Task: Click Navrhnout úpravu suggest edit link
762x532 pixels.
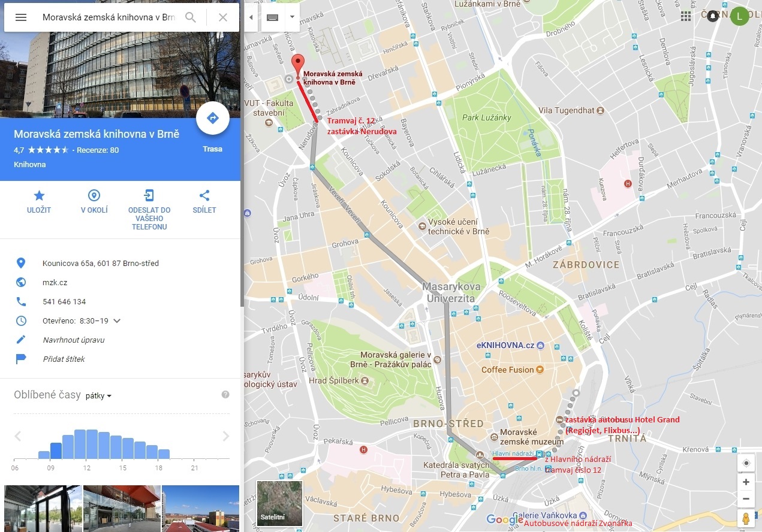Action: [x=74, y=340]
